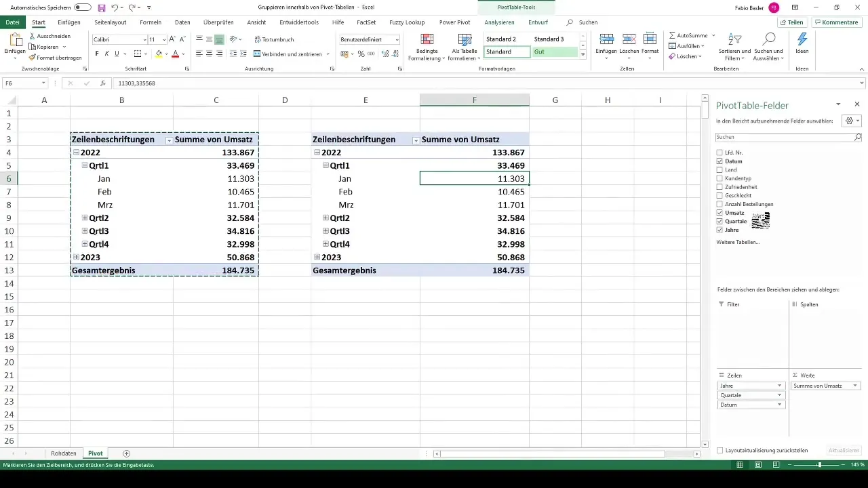Uncheck the Umsatz field checkbox
This screenshot has width=868, height=488.
(720, 213)
